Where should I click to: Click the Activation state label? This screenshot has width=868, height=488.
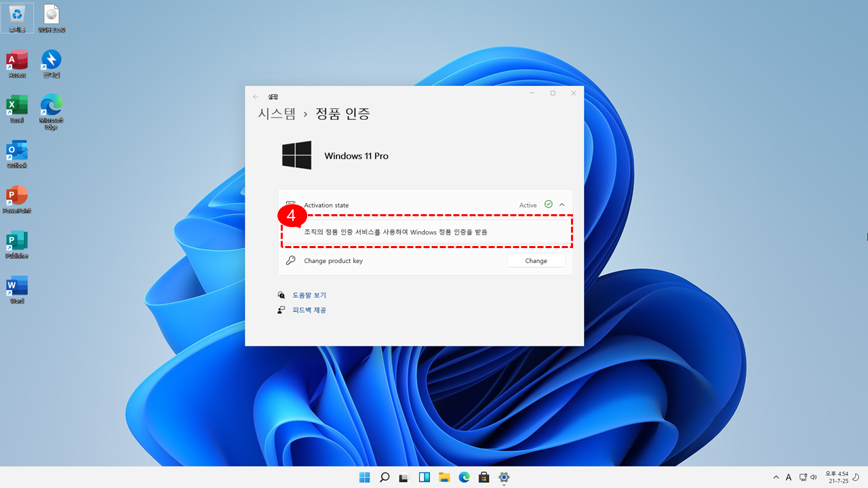point(326,205)
